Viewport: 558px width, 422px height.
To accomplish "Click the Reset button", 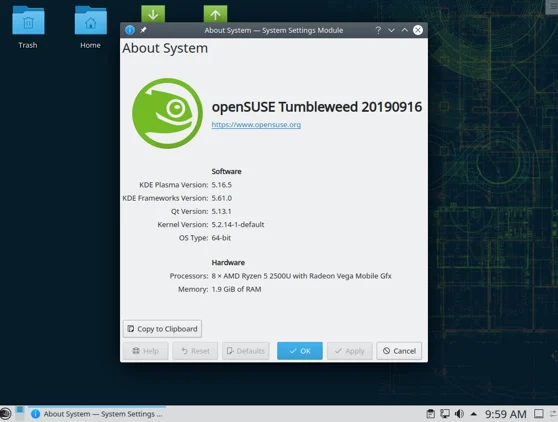I will click(x=195, y=351).
